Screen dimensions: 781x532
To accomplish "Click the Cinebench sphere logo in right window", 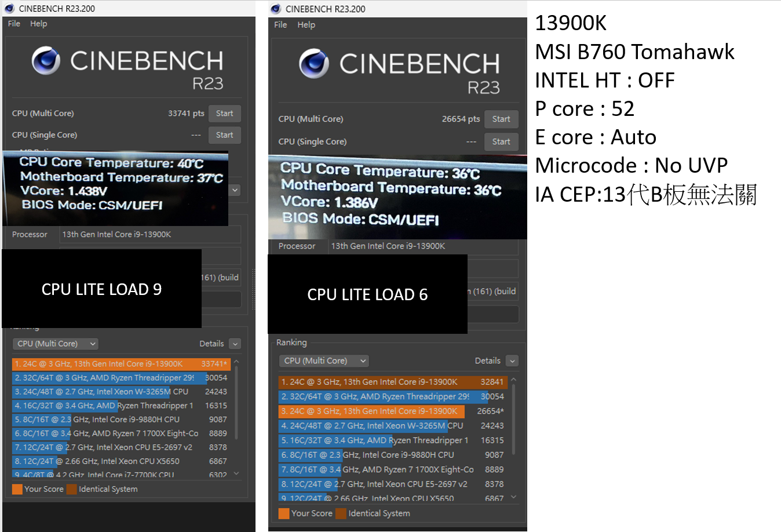I will coord(314,63).
